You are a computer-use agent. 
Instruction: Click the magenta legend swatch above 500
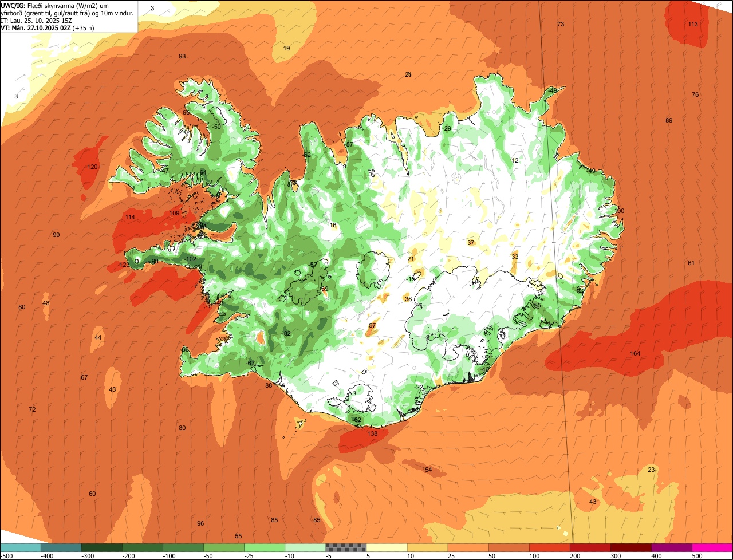[712, 547]
